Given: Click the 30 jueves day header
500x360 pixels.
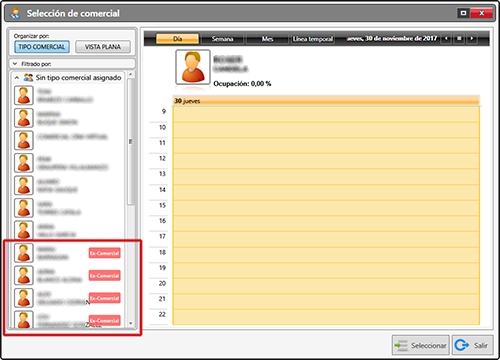Looking at the screenshot, I should (x=326, y=101).
